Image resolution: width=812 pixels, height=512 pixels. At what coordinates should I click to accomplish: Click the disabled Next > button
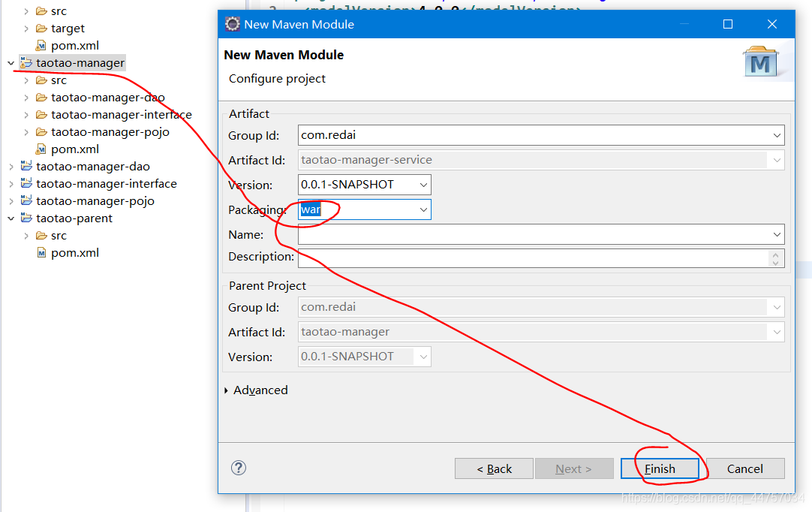pyautogui.click(x=574, y=468)
